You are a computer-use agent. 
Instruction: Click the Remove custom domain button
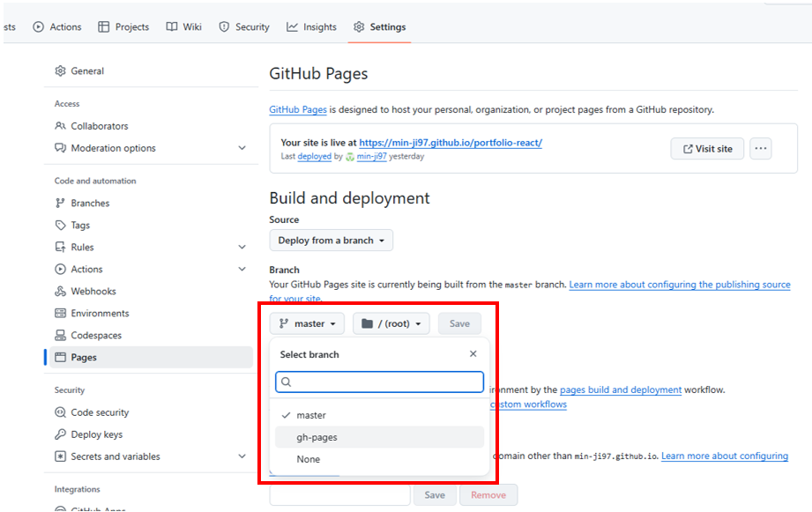pos(488,495)
